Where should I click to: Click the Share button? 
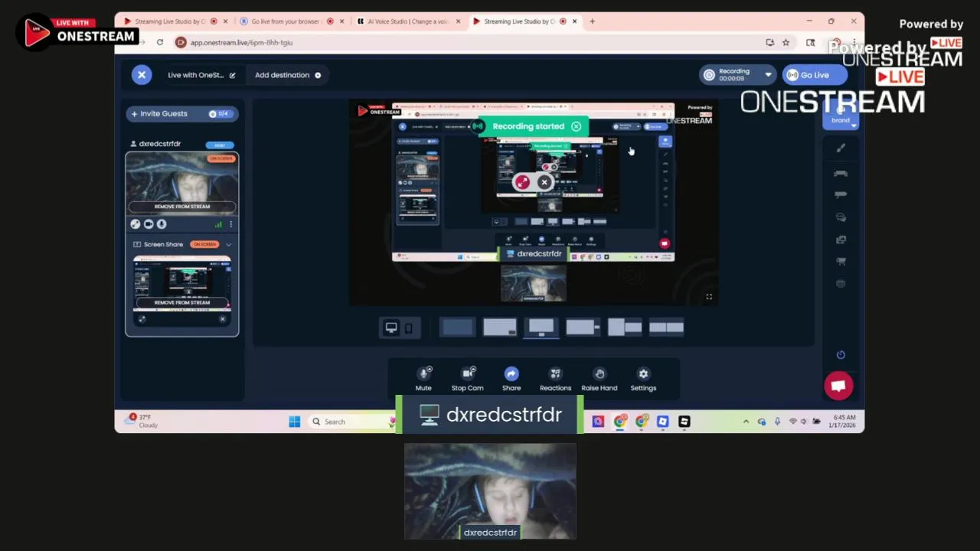pyautogui.click(x=511, y=378)
